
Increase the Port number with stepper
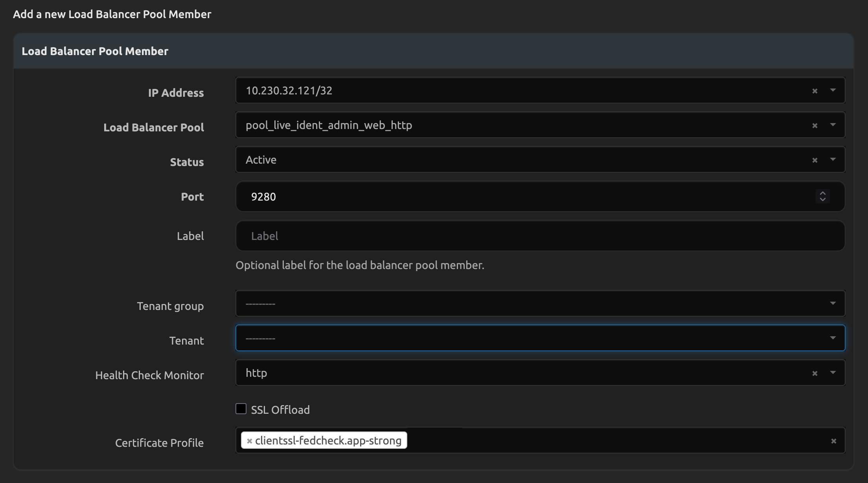tap(822, 193)
